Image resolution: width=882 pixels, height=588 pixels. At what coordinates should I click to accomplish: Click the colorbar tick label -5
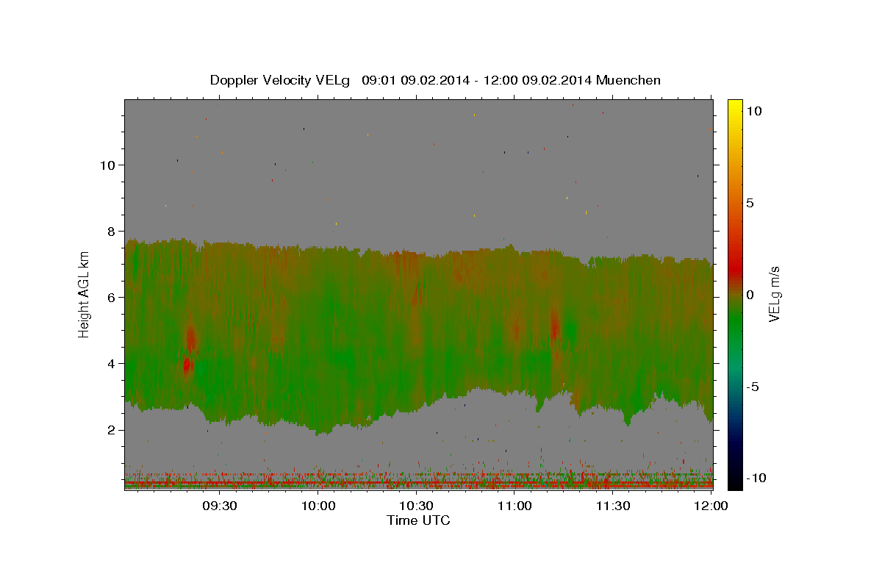pyautogui.click(x=753, y=387)
